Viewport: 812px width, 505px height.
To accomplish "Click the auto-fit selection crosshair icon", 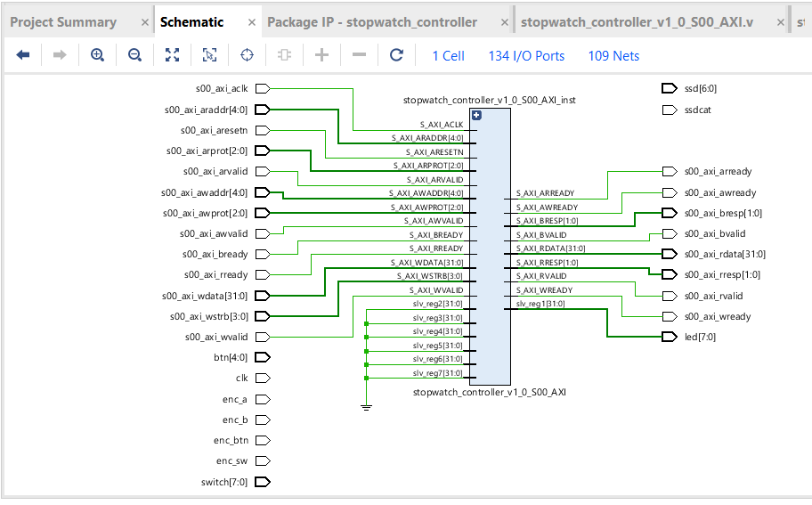I will [247, 55].
